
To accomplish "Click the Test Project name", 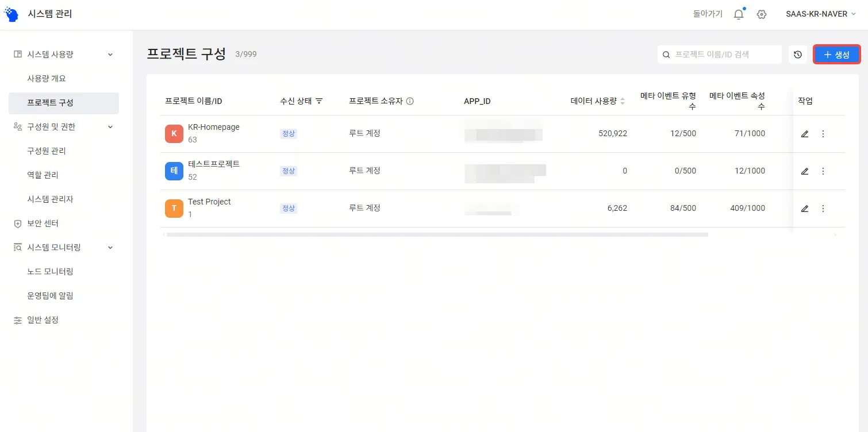I will [x=209, y=202].
